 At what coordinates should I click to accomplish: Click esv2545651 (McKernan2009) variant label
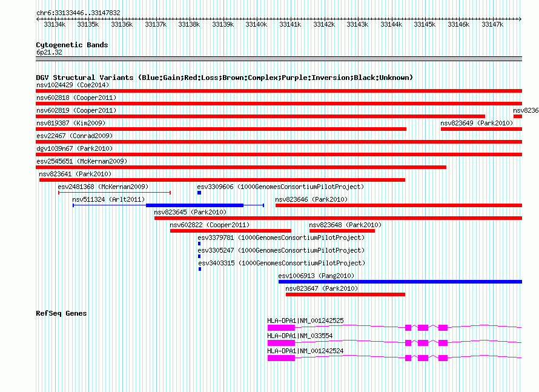(82, 161)
